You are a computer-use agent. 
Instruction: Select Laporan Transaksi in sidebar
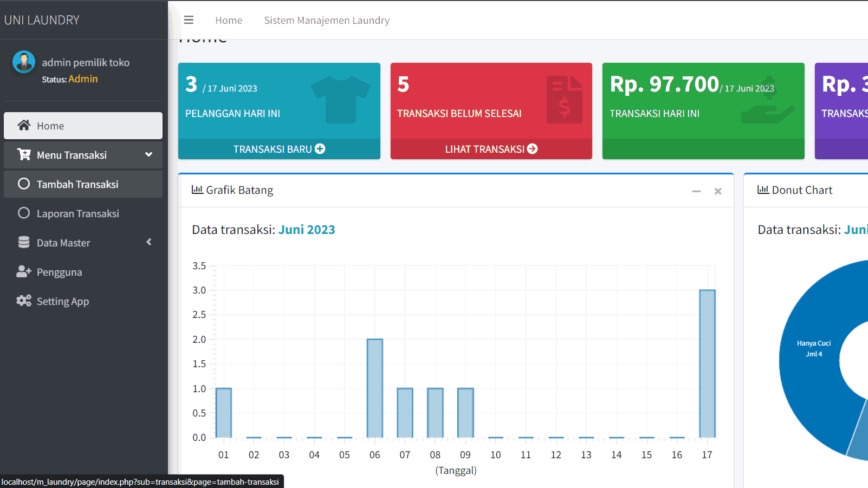[83, 214]
